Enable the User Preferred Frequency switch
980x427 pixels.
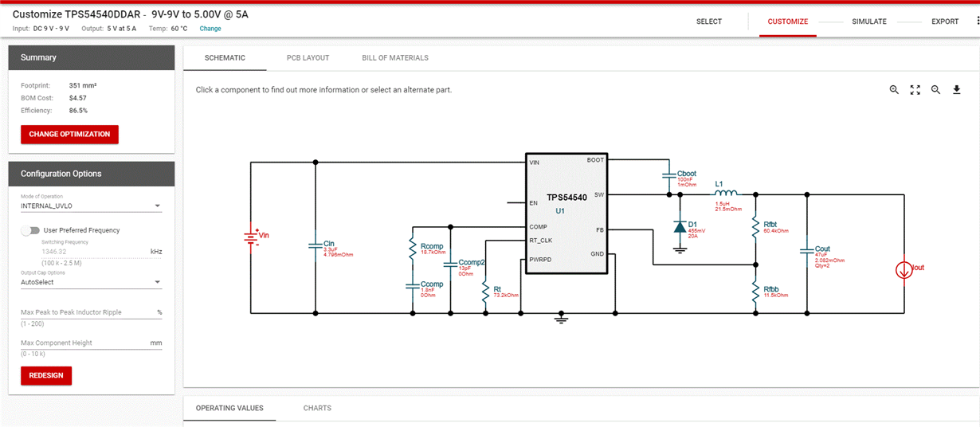pyautogui.click(x=30, y=230)
